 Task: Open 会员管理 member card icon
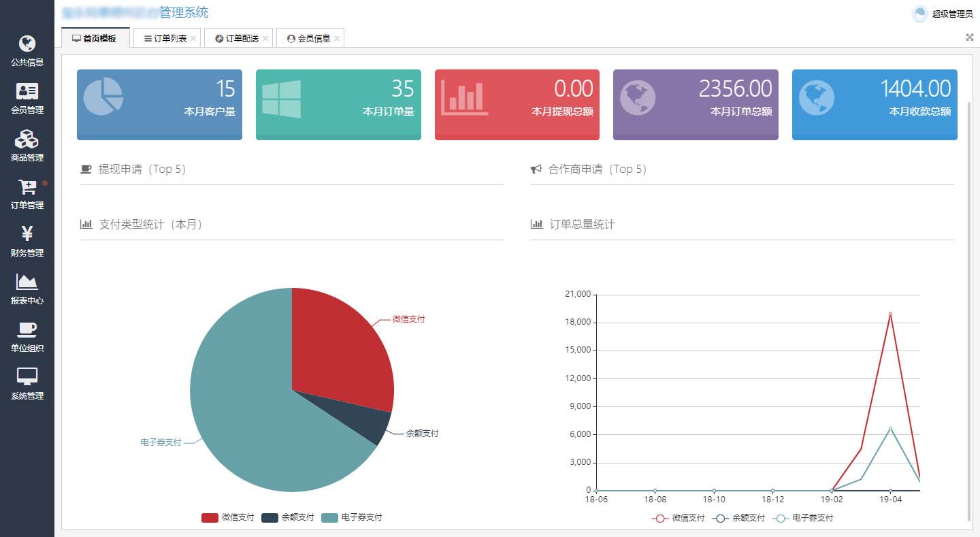27,92
